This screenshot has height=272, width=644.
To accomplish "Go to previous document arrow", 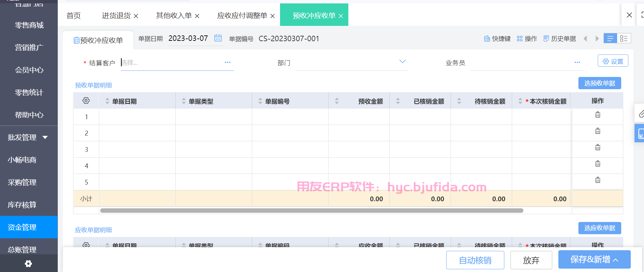I will (x=585, y=38).
